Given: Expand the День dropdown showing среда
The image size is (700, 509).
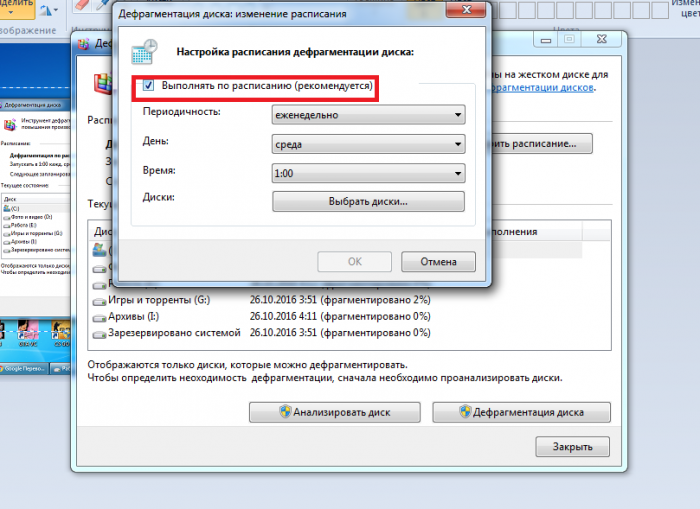Looking at the screenshot, I should tap(369, 145).
